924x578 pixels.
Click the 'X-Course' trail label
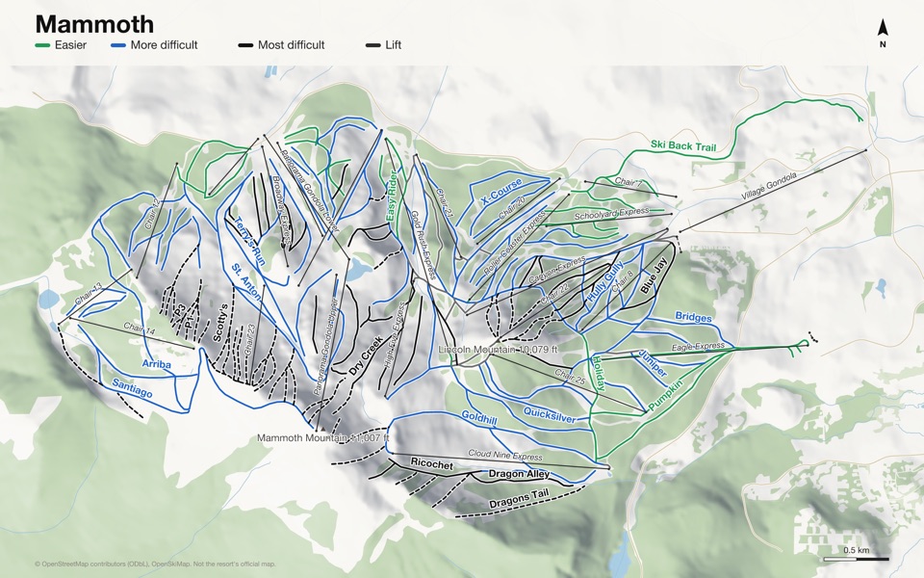click(501, 192)
